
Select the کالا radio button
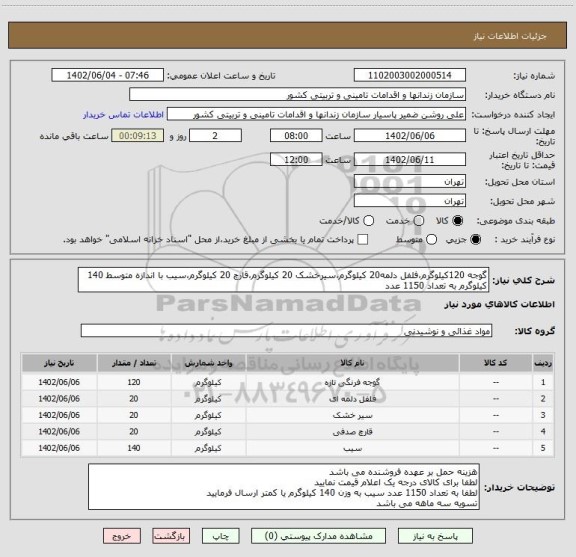pyautogui.click(x=458, y=221)
